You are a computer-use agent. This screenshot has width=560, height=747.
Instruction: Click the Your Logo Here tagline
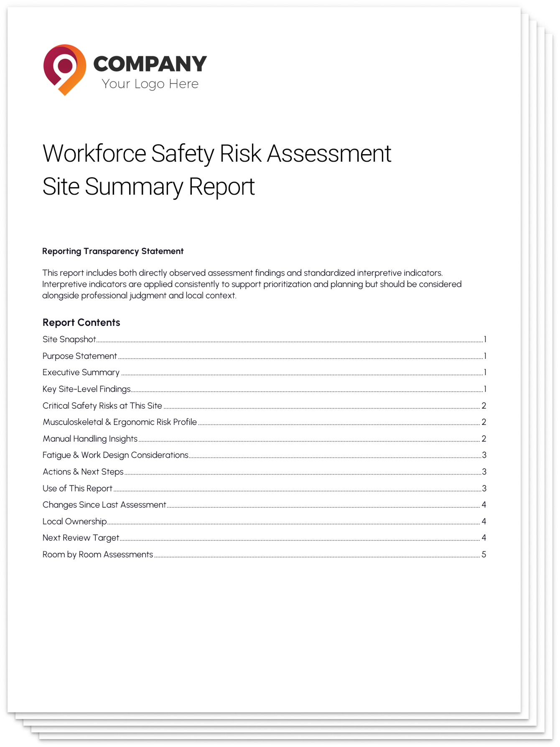[x=150, y=84]
